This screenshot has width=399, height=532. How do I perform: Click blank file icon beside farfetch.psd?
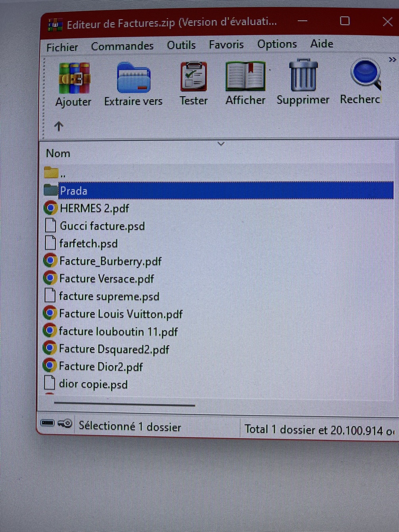click(50, 243)
